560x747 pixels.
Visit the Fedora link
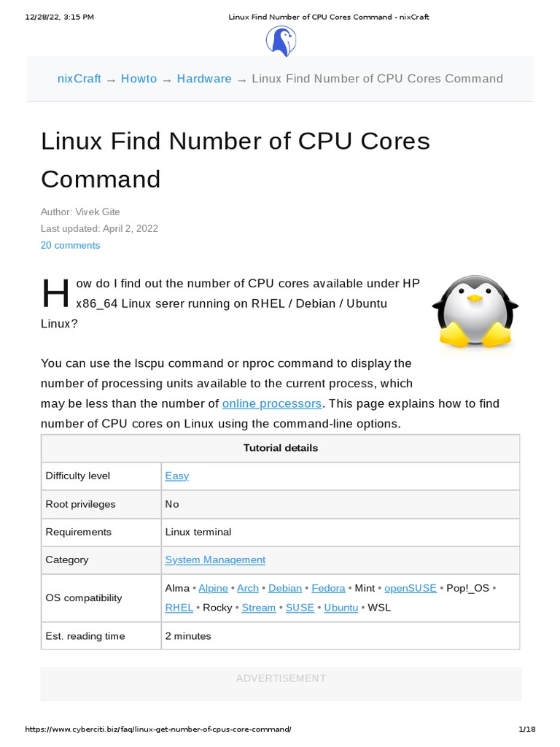328,588
